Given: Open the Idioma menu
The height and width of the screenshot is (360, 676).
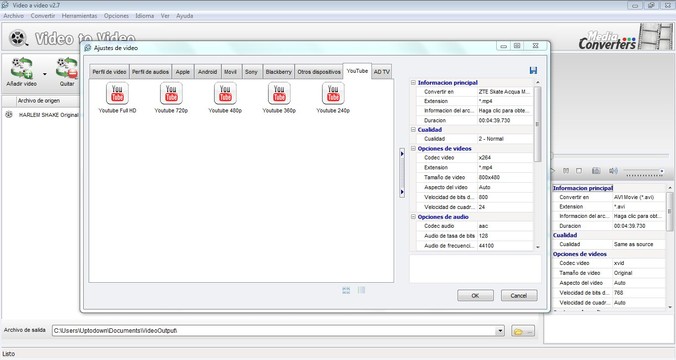Looking at the screenshot, I should tap(145, 16).
